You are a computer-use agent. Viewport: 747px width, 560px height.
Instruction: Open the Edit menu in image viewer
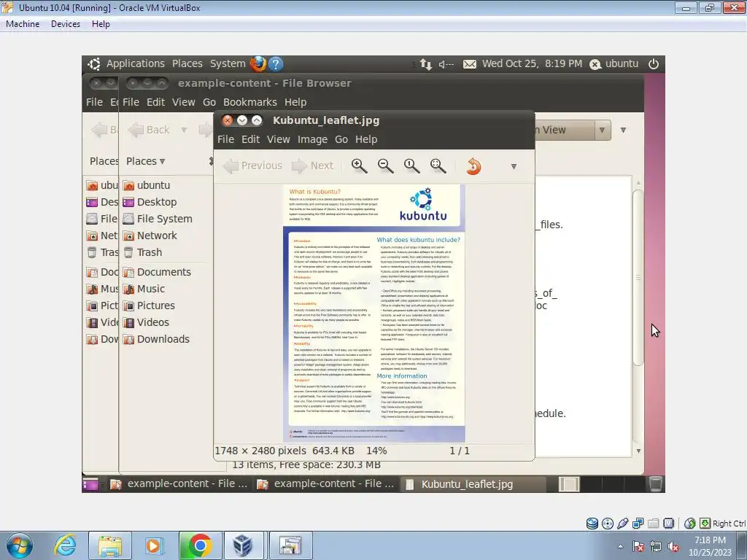point(251,139)
